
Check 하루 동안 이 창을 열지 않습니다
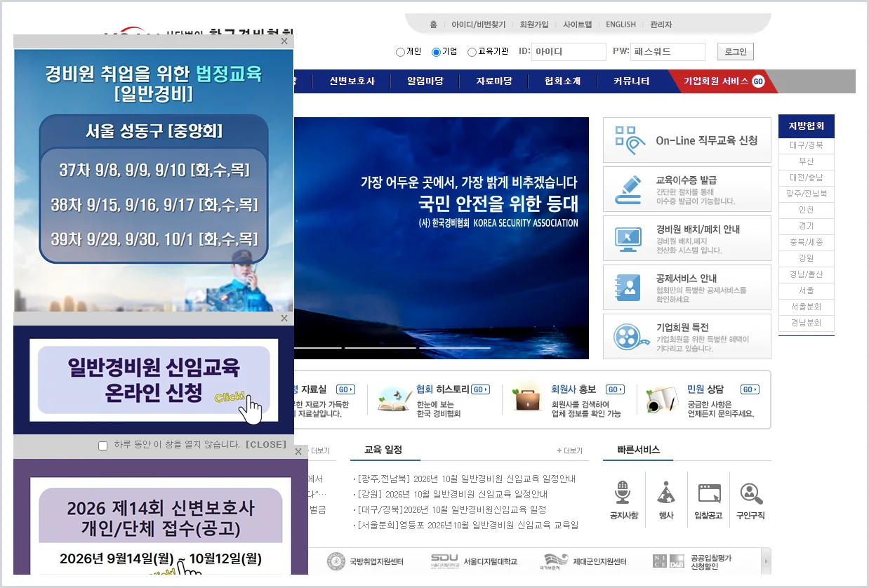pyautogui.click(x=103, y=446)
